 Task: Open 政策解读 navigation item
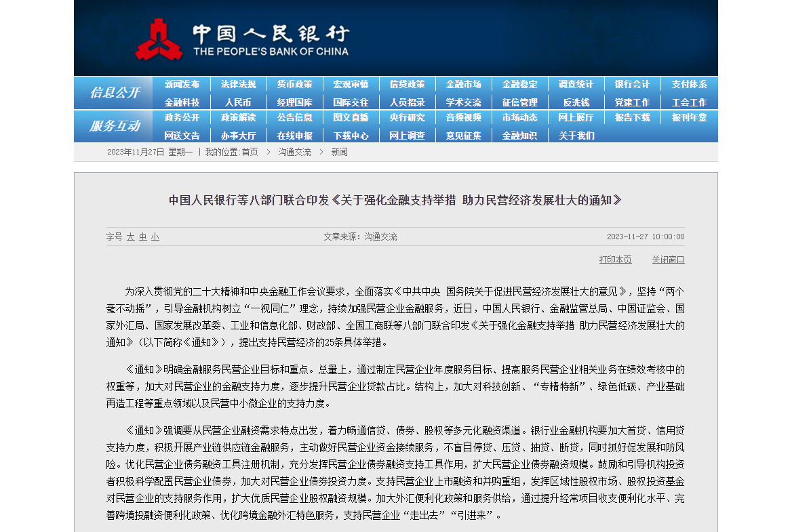238,118
